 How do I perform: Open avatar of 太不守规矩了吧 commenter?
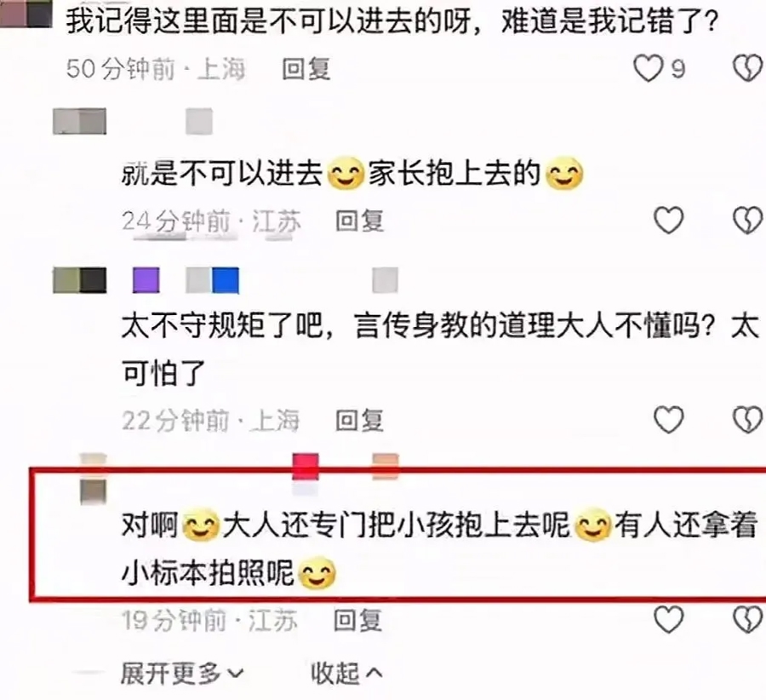pos(79,280)
